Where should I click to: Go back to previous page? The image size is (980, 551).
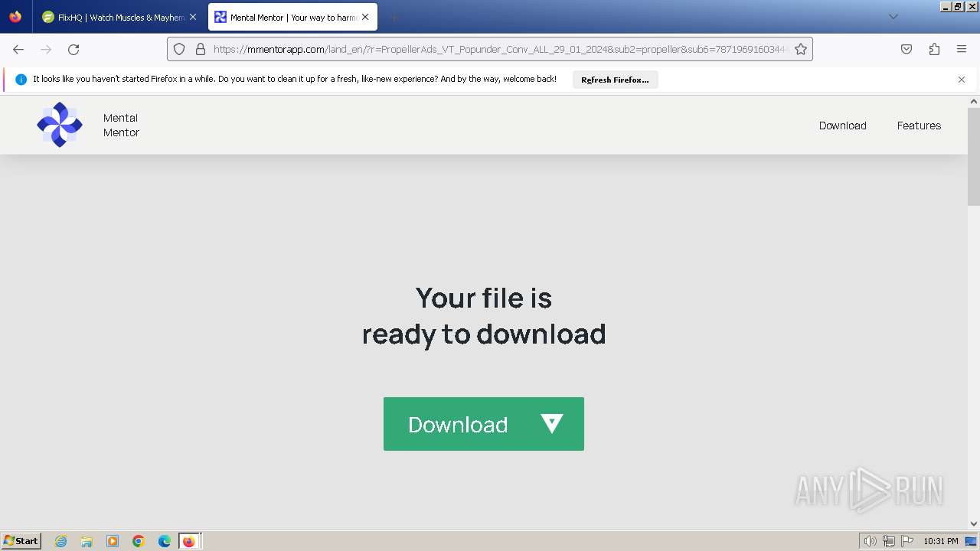pos(18,49)
